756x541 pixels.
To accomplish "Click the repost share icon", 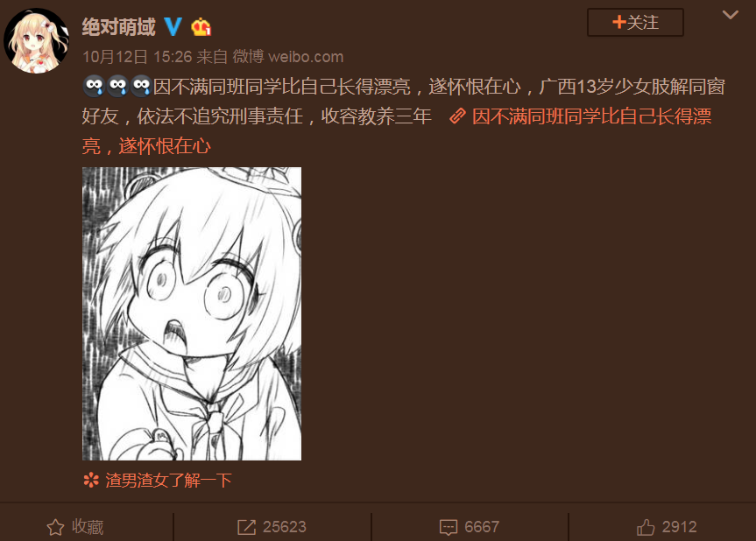I will pyautogui.click(x=246, y=527).
